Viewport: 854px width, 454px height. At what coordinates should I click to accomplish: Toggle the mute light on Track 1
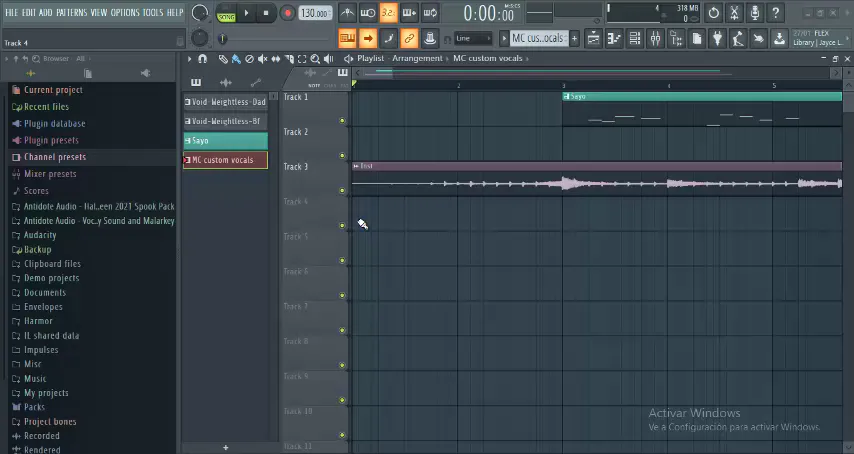(x=342, y=121)
